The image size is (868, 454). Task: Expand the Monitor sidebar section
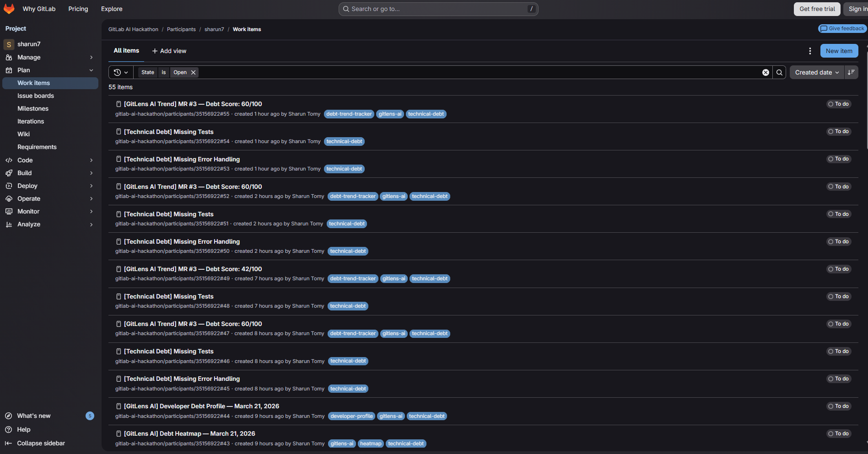point(50,211)
